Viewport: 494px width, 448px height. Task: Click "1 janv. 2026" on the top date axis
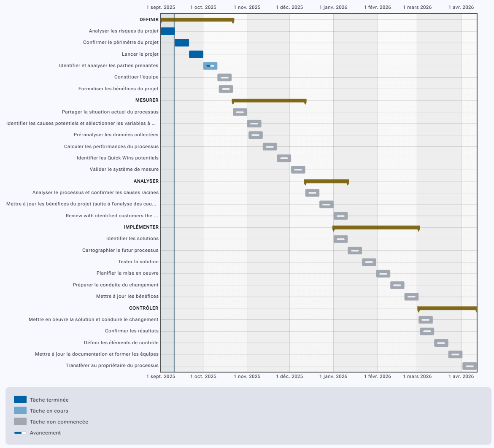(x=333, y=7)
